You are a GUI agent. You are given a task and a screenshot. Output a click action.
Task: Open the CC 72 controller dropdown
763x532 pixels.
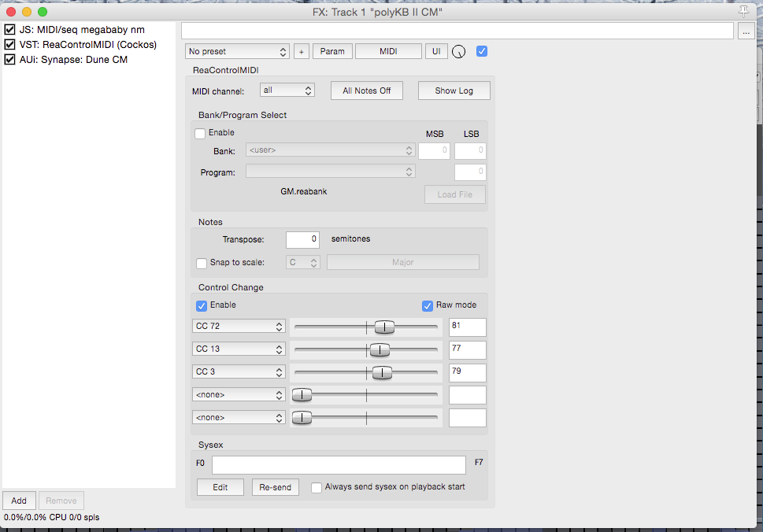(239, 327)
